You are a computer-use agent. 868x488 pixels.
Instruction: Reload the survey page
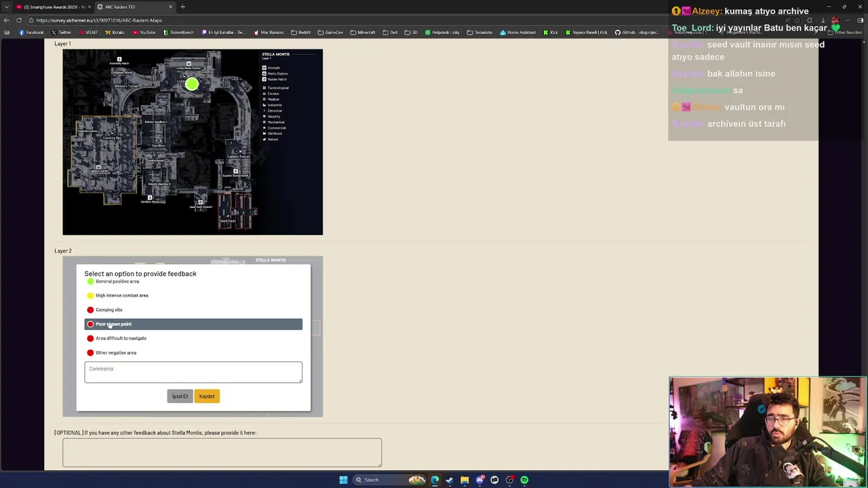coord(19,20)
